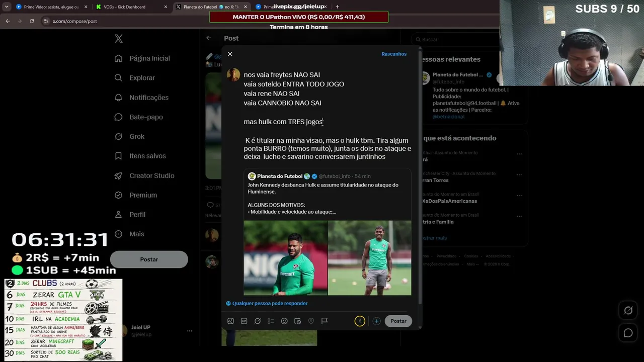Viewport: 644px width, 362px height.
Task: Click the X logo in sidebar
Action: tap(119, 39)
